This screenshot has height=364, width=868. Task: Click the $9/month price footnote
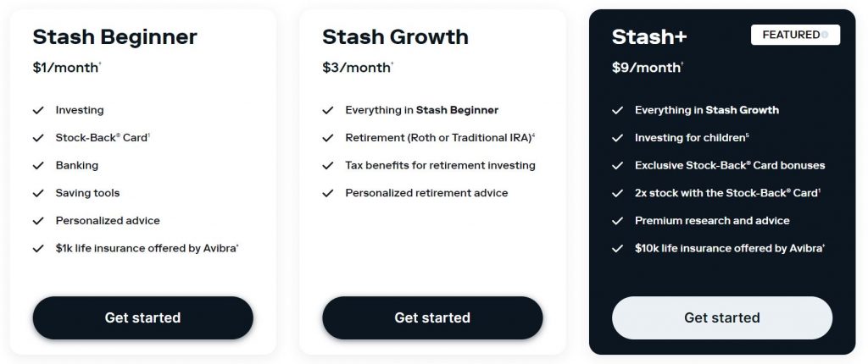[682, 63]
